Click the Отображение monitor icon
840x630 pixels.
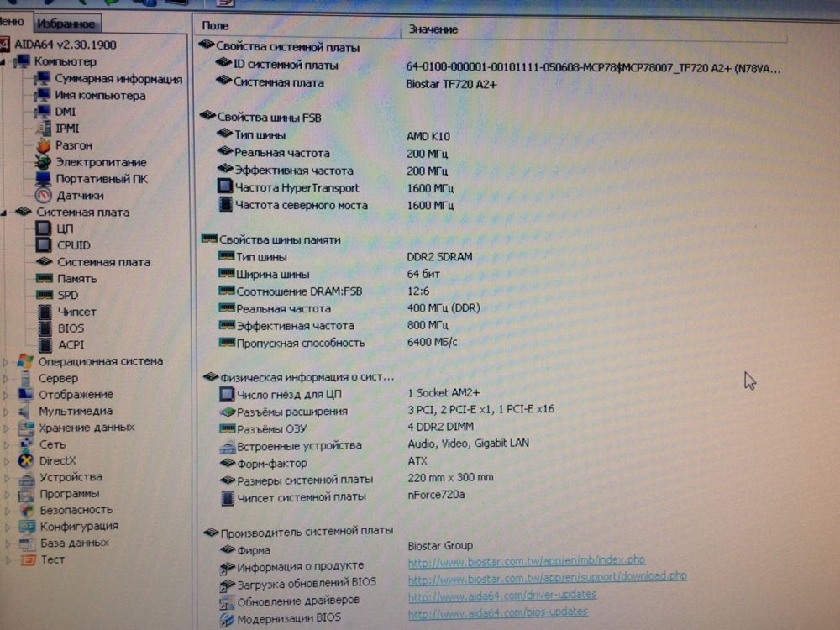[x=25, y=394]
